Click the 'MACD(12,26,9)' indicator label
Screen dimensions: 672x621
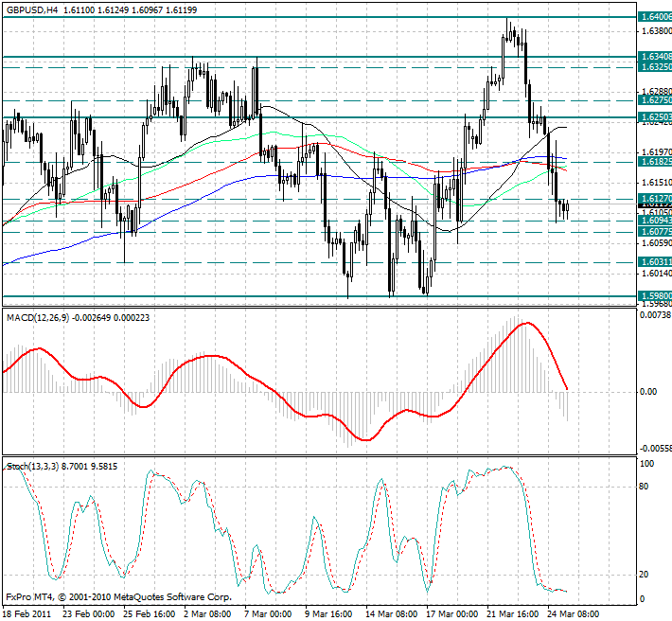tap(39, 317)
